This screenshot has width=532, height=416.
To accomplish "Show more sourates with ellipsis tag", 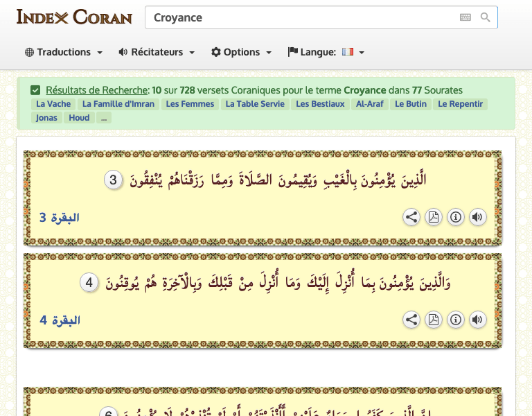I will [103, 118].
